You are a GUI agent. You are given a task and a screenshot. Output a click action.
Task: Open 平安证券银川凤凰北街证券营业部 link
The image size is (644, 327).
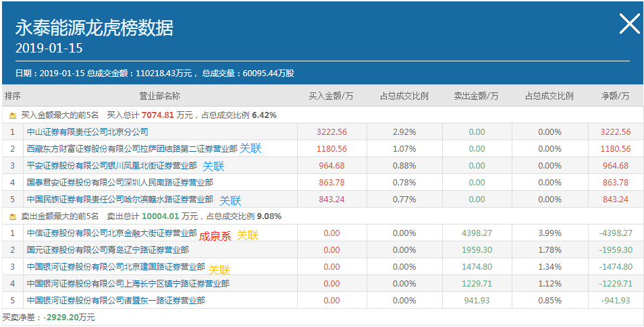(x=111, y=166)
